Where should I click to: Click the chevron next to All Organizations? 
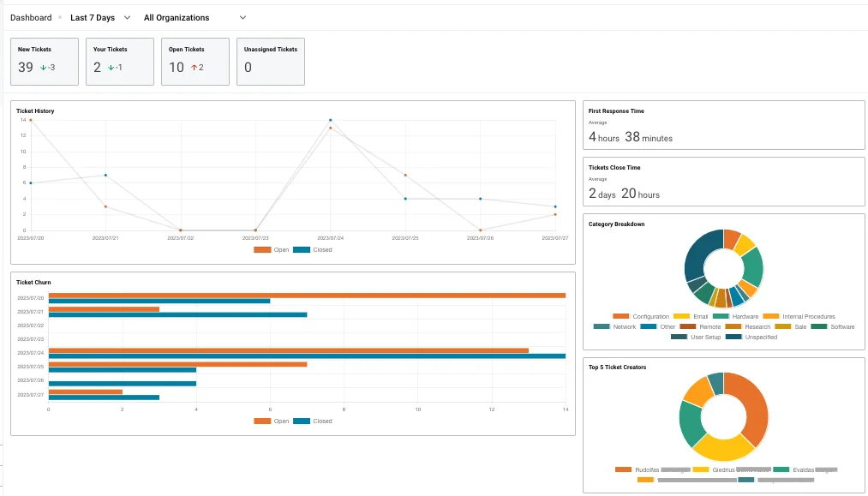tap(242, 17)
